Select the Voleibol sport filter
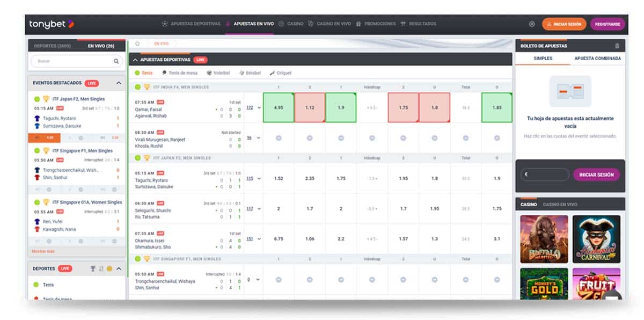Screen dimensions: 644x320 click(x=218, y=73)
